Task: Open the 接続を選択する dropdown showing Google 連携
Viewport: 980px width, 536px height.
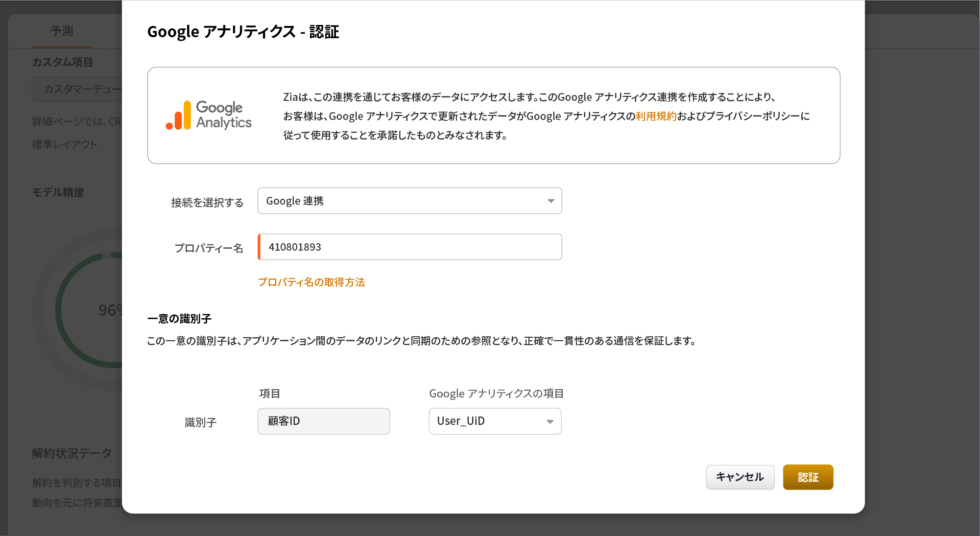Action: tap(409, 201)
